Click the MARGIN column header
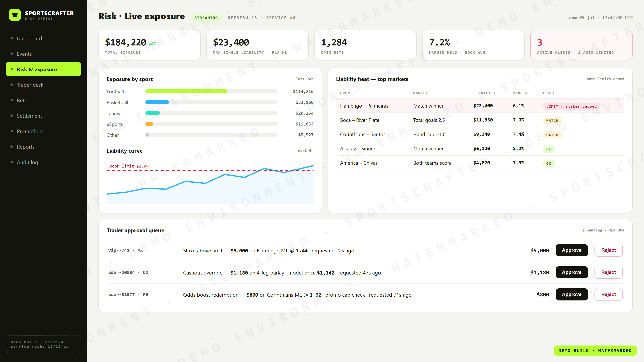The height and width of the screenshot is (362, 644). click(x=520, y=93)
